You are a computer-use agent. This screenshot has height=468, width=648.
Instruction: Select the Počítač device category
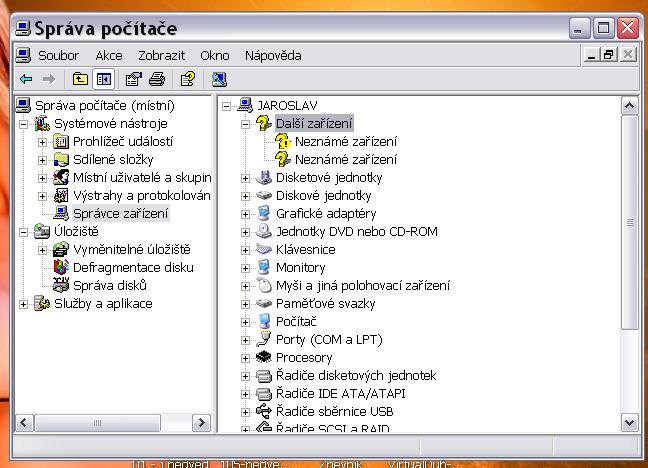coord(296,321)
